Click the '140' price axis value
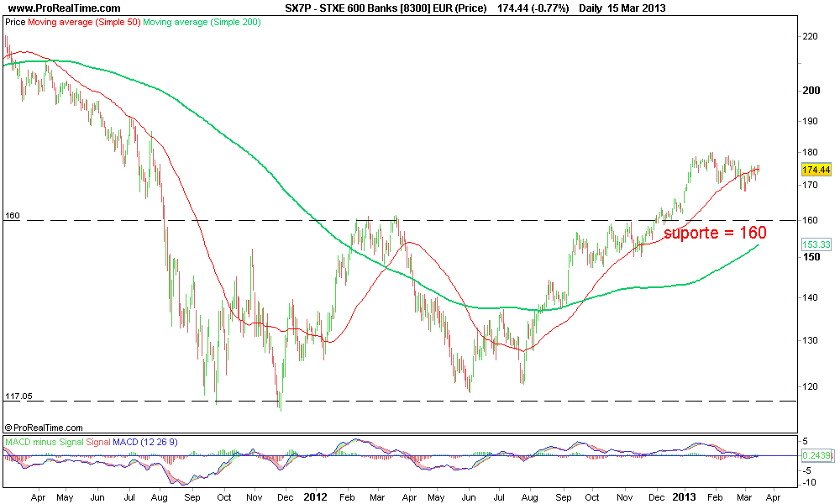Viewport: 840px width, 504px height. point(810,298)
